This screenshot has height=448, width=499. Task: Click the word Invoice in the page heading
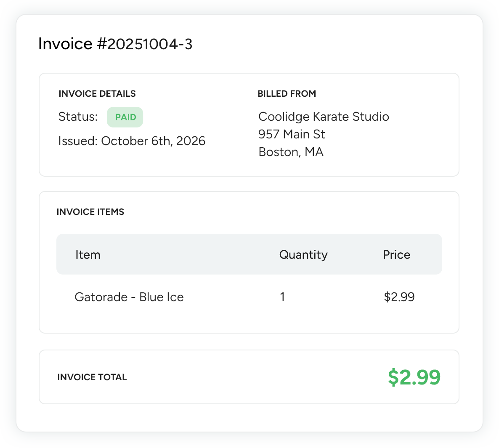pos(65,44)
